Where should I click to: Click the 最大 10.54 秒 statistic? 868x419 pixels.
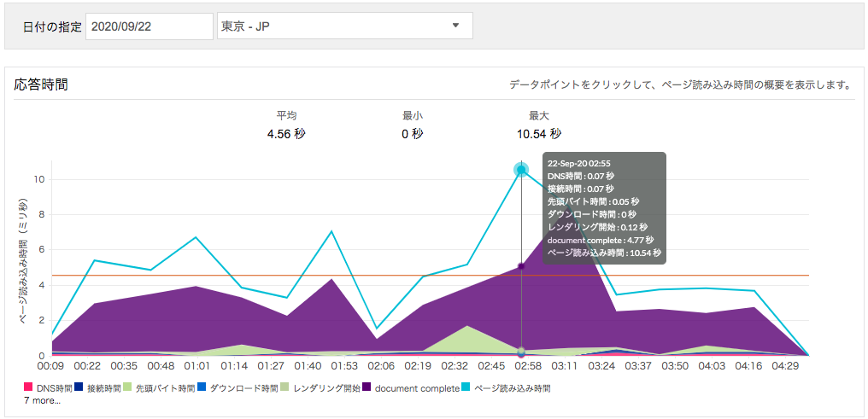[x=538, y=125]
